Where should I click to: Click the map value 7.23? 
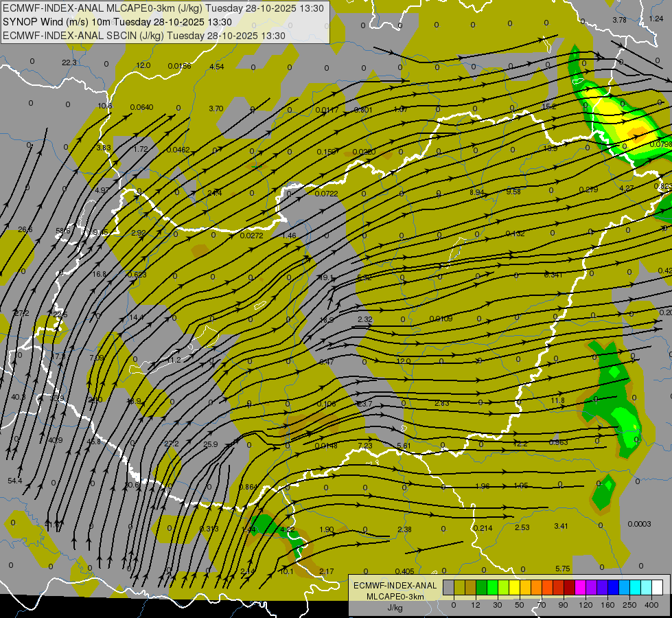click(x=365, y=446)
